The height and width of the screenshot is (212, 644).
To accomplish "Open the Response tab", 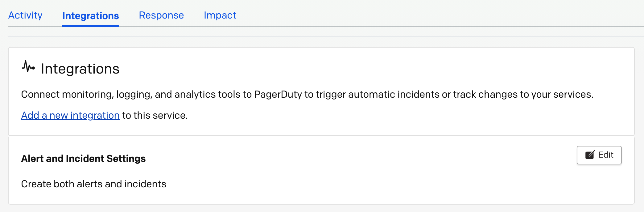I will [x=161, y=15].
